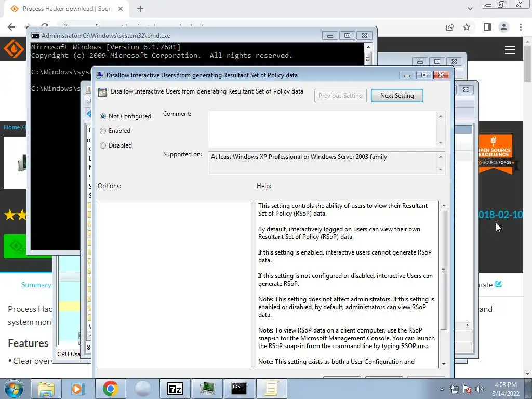Open the Chrome profile avatar icon

click(504, 27)
